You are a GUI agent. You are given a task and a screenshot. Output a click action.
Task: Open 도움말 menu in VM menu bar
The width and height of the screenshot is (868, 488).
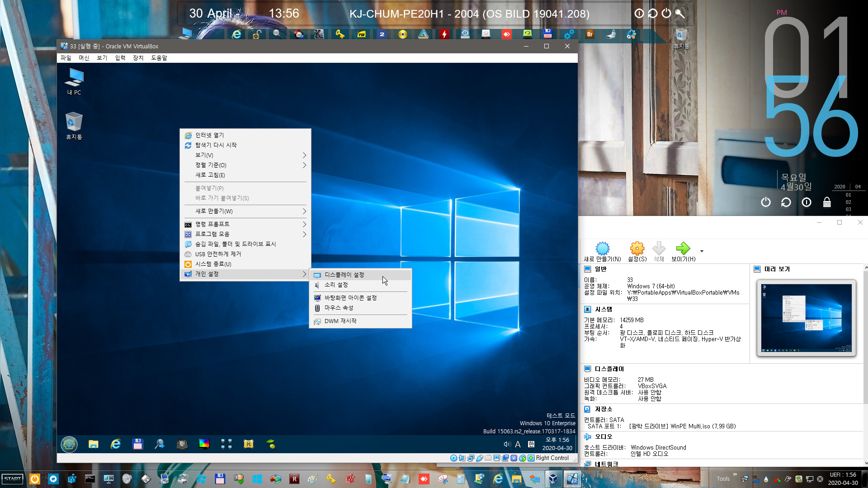pos(159,58)
